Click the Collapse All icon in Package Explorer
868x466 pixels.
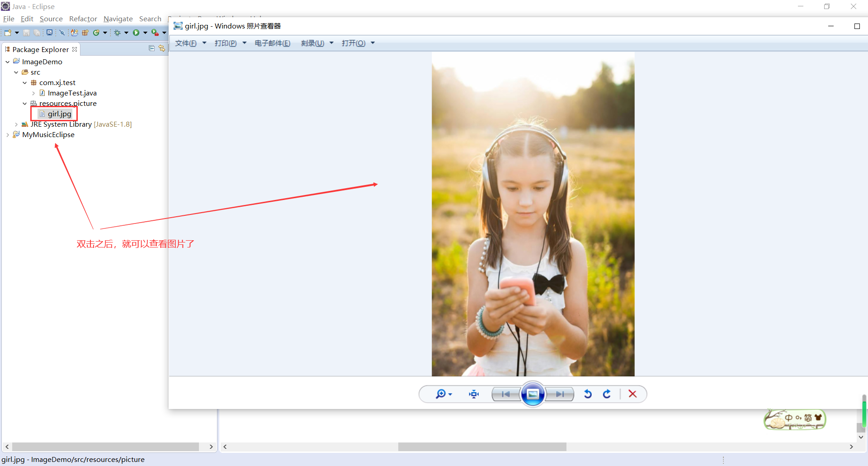tap(152, 48)
